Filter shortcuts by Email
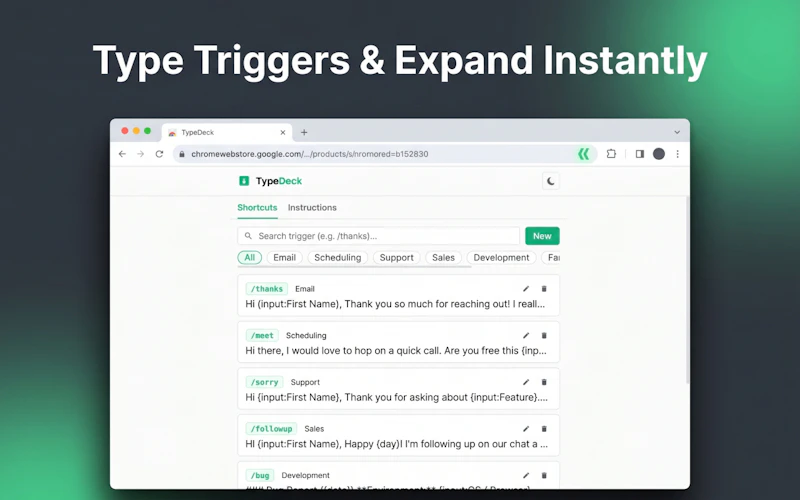This screenshot has width=800, height=500. click(x=284, y=258)
